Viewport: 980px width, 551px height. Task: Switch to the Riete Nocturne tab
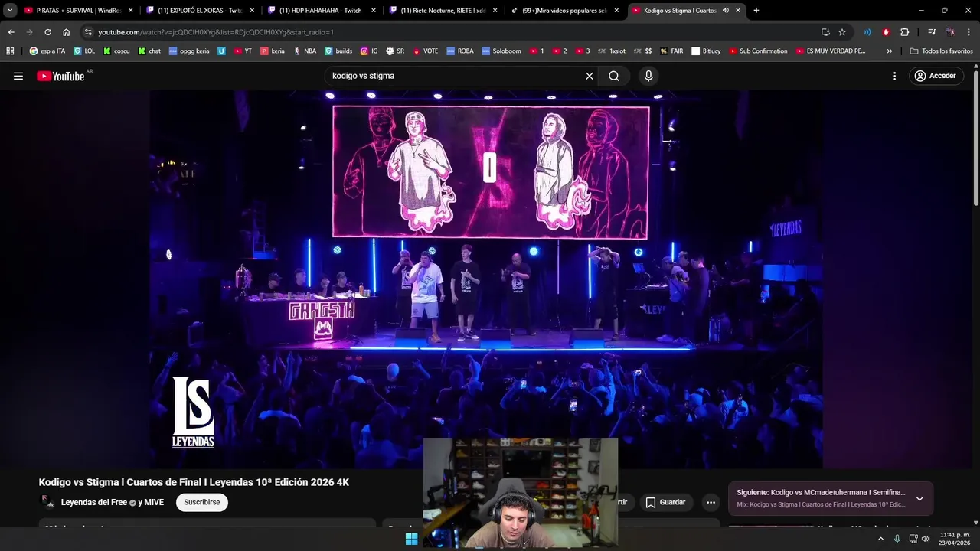click(444, 10)
